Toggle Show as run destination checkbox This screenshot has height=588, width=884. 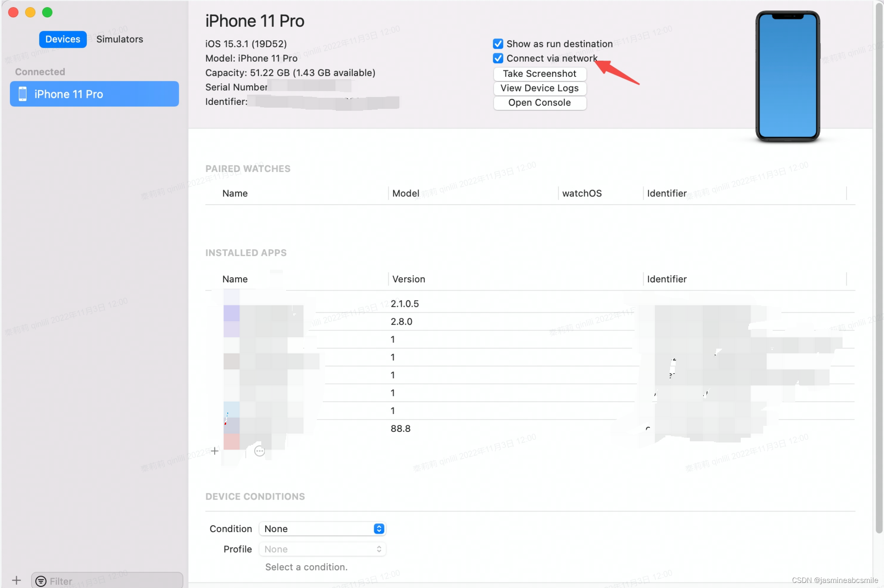498,44
